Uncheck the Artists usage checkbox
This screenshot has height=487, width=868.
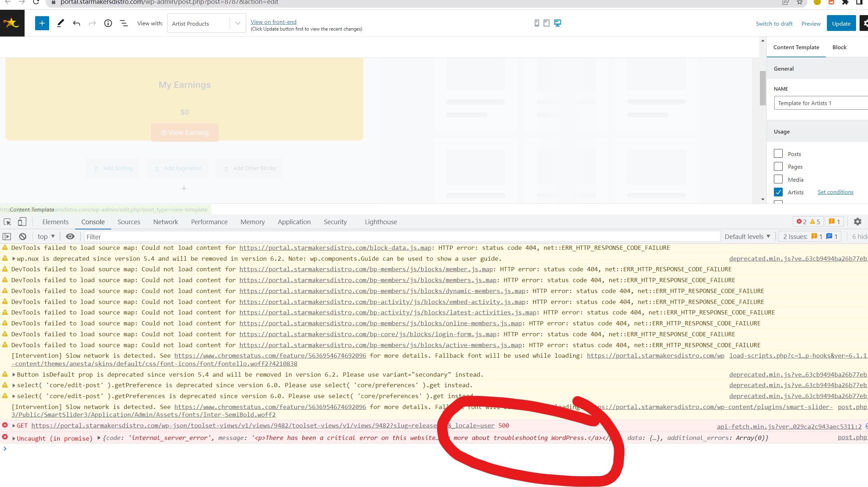pos(778,192)
